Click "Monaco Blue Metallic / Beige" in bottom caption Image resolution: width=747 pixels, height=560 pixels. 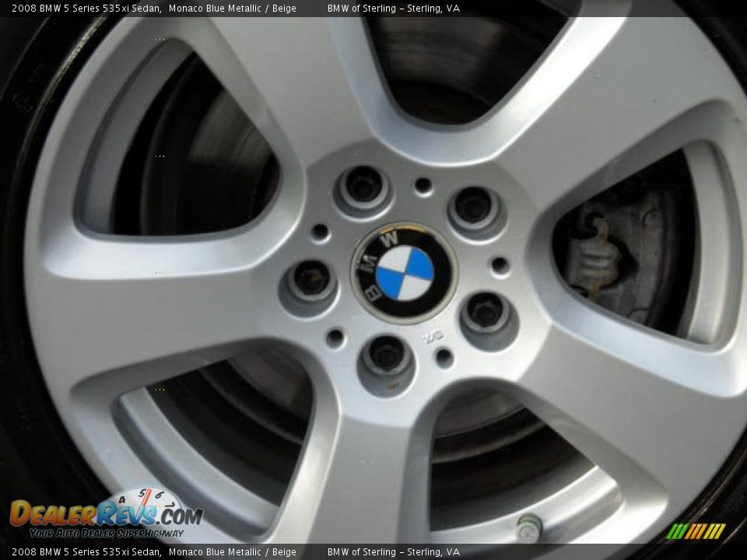pos(233,552)
